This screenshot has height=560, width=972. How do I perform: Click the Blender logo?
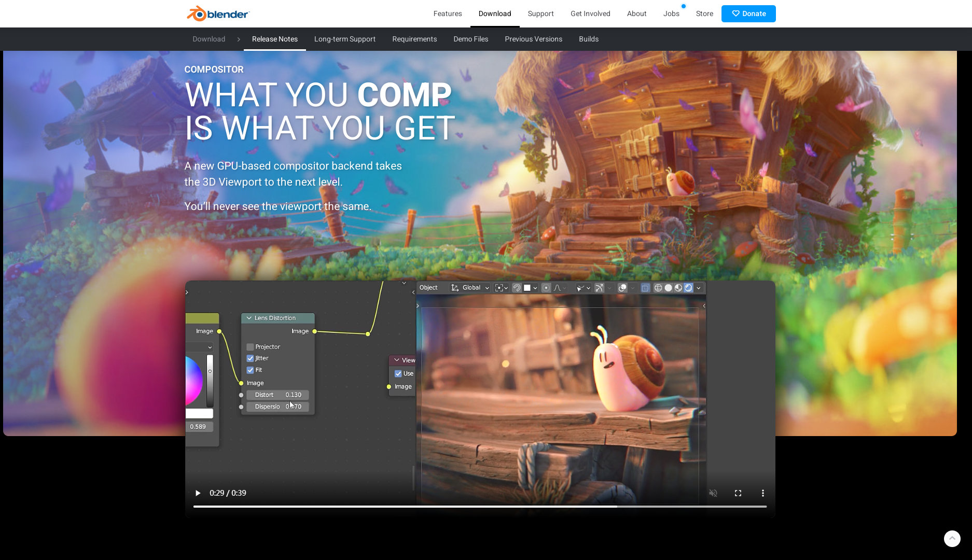coord(218,13)
